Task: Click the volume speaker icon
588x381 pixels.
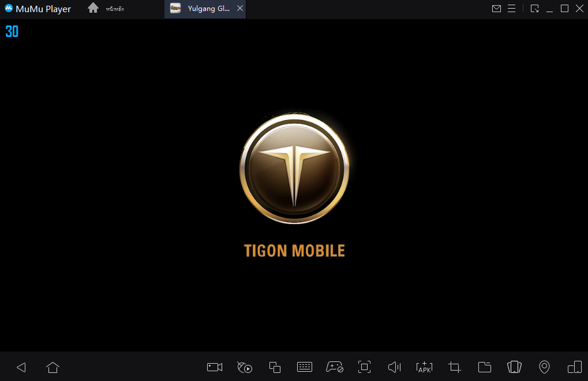Action: pos(394,367)
